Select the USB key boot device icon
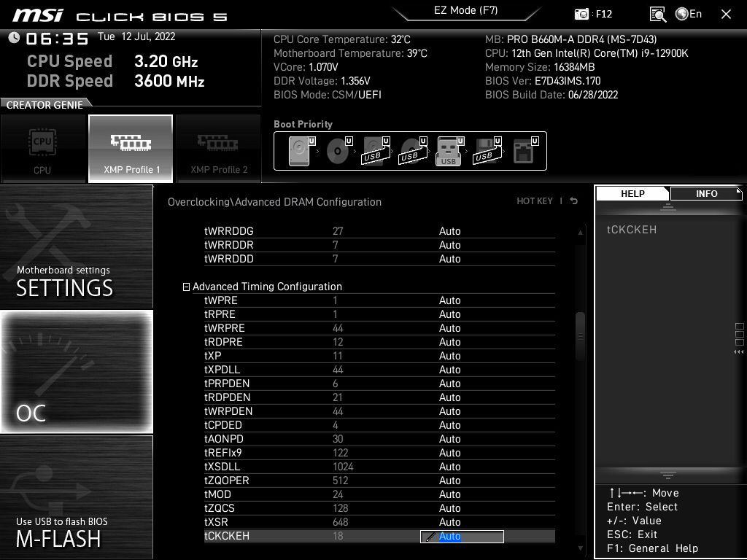The width and height of the screenshot is (747, 560). [x=449, y=151]
